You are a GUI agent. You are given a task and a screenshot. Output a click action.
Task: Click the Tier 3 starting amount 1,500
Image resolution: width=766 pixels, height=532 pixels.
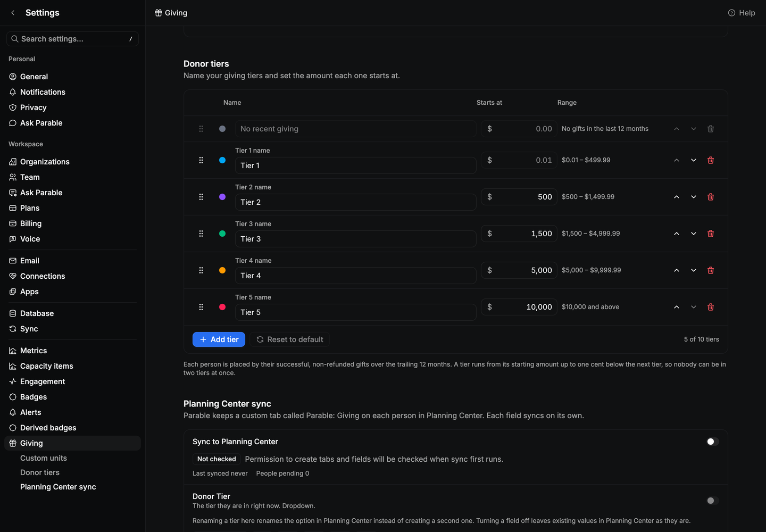[x=519, y=234]
